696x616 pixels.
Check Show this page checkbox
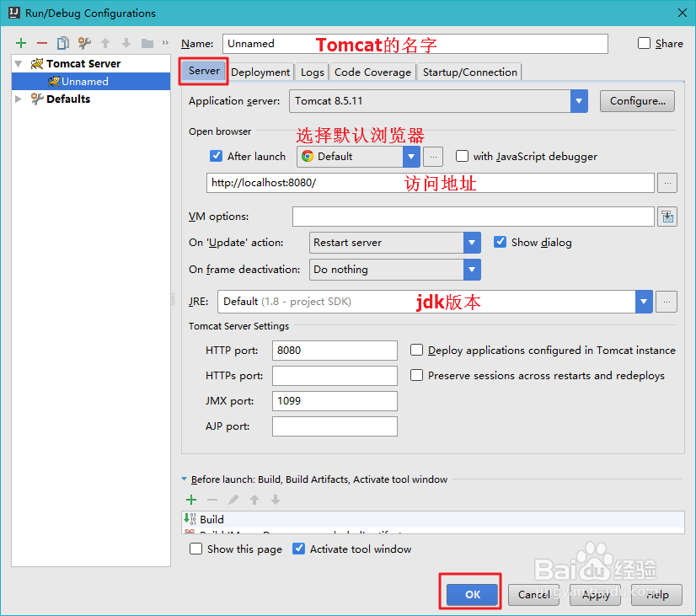[x=195, y=549]
